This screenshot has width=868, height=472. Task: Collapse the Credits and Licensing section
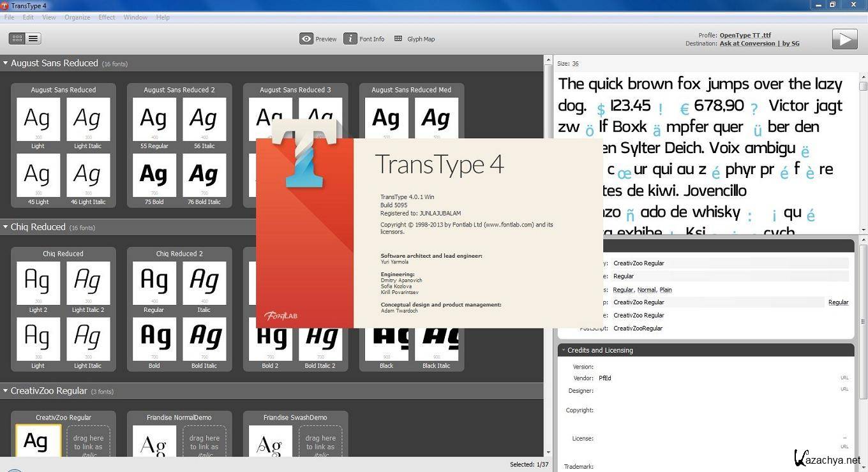[564, 350]
